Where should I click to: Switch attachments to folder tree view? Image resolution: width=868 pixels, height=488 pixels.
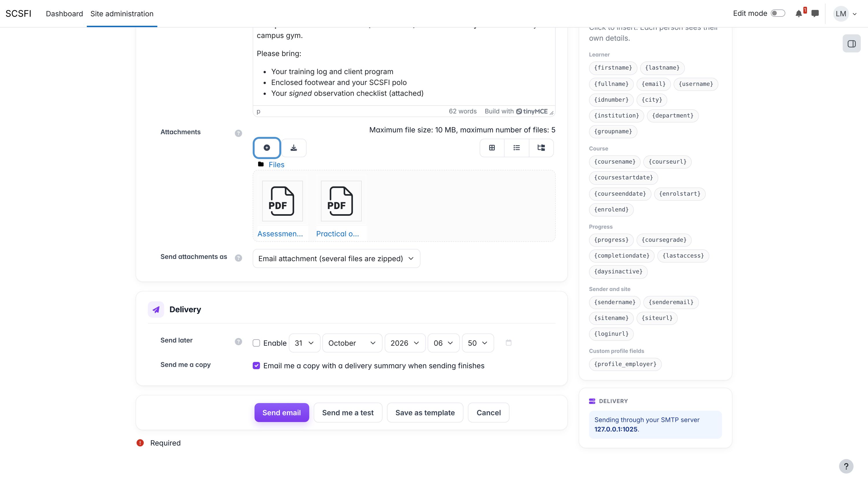(x=541, y=148)
